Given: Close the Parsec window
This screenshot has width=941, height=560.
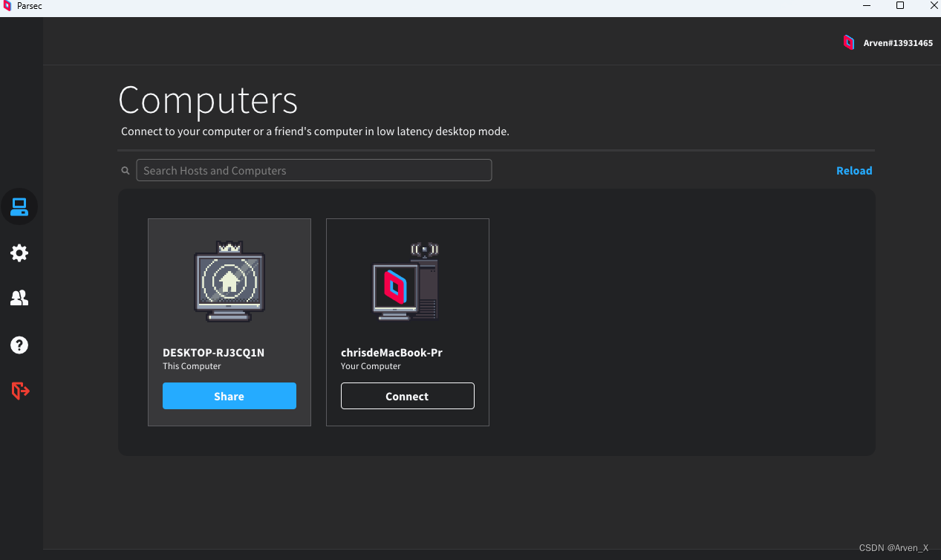Looking at the screenshot, I should point(934,6).
